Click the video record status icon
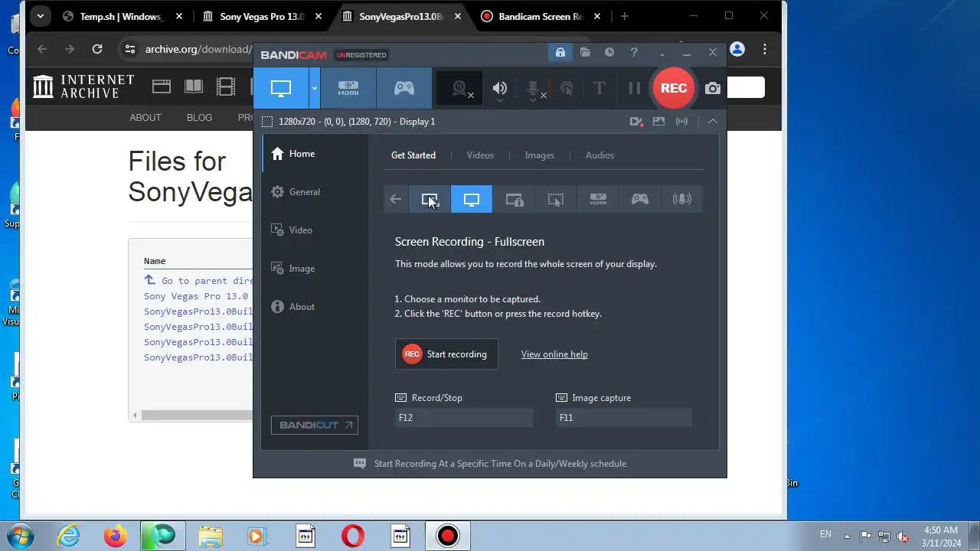This screenshot has width=980, height=551. click(x=635, y=121)
